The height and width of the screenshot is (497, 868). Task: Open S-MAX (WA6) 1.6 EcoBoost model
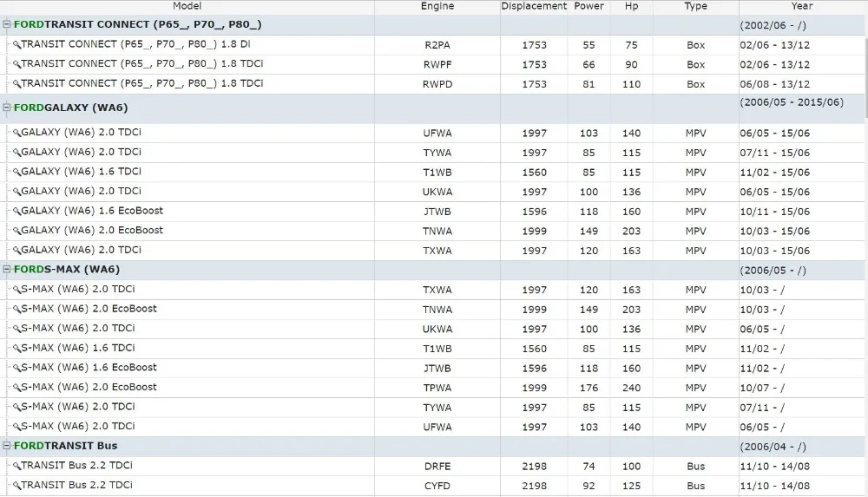(89, 368)
